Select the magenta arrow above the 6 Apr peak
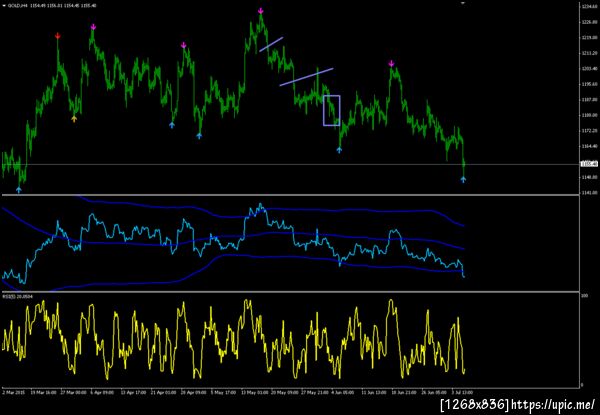The height and width of the screenshot is (415, 600). point(93,27)
